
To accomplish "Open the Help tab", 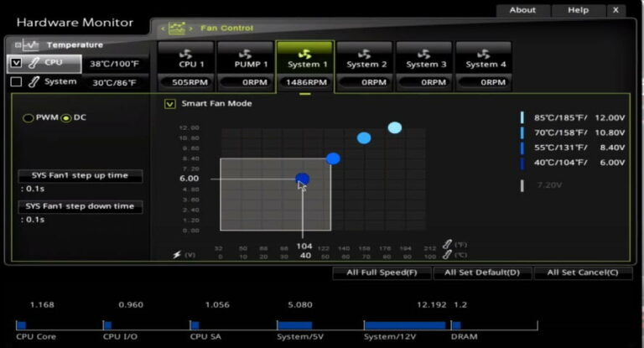I will [578, 10].
